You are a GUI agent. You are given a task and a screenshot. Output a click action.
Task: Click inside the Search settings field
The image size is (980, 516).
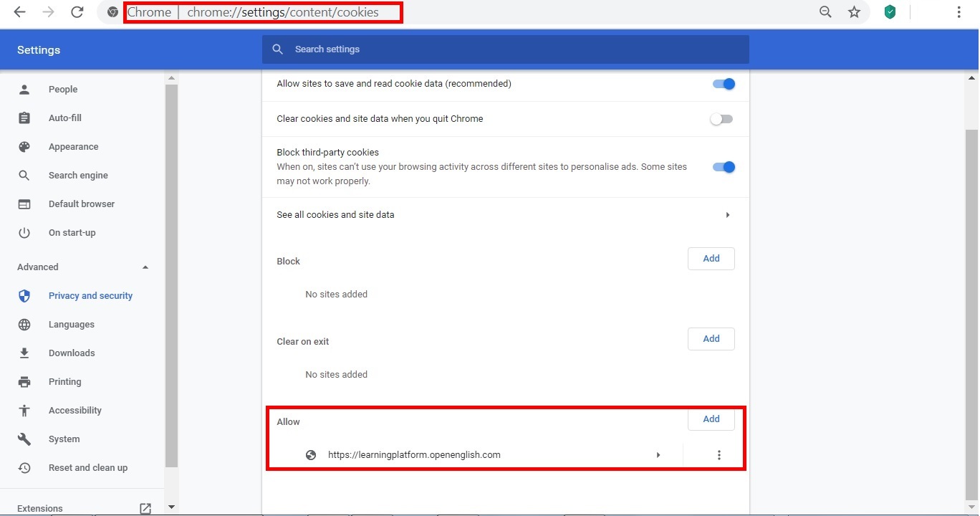pyautogui.click(x=506, y=49)
